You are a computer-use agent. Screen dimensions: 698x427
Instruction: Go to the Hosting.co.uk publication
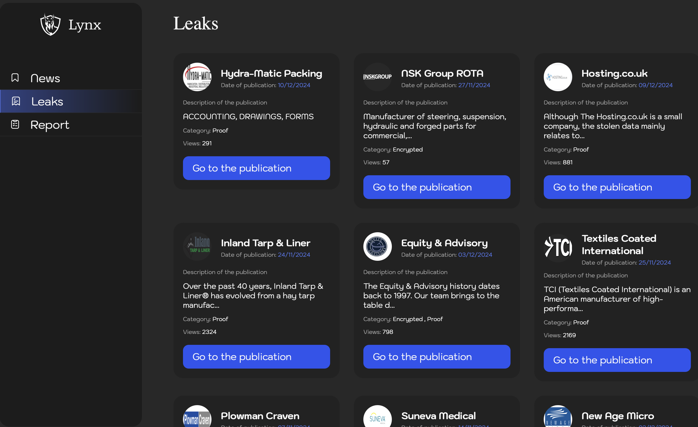[617, 187]
